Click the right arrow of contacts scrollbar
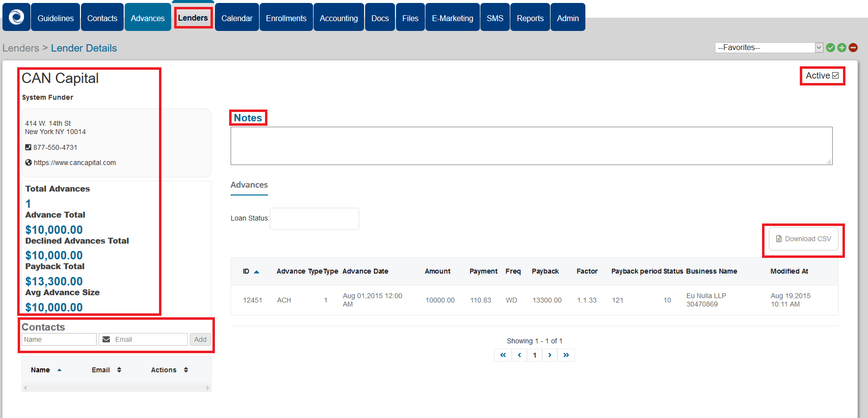This screenshot has width=868, height=418. (x=208, y=388)
